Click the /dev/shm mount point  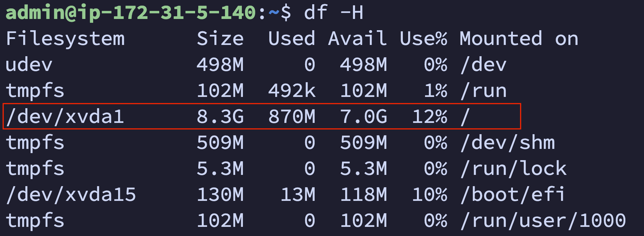pyautogui.click(x=508, y=143)
